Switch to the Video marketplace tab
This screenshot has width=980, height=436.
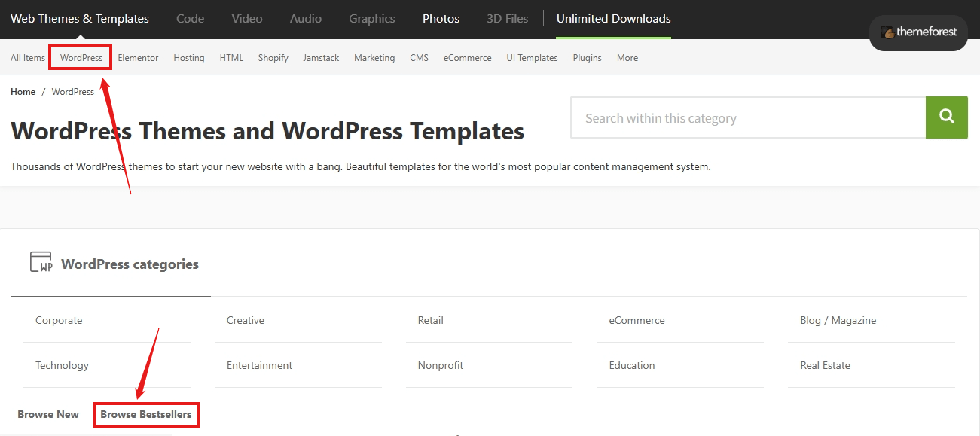click(247, 19)
